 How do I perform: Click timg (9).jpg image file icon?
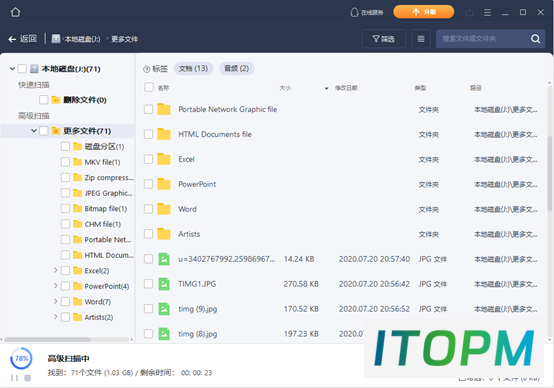click(x=164, y=309)
